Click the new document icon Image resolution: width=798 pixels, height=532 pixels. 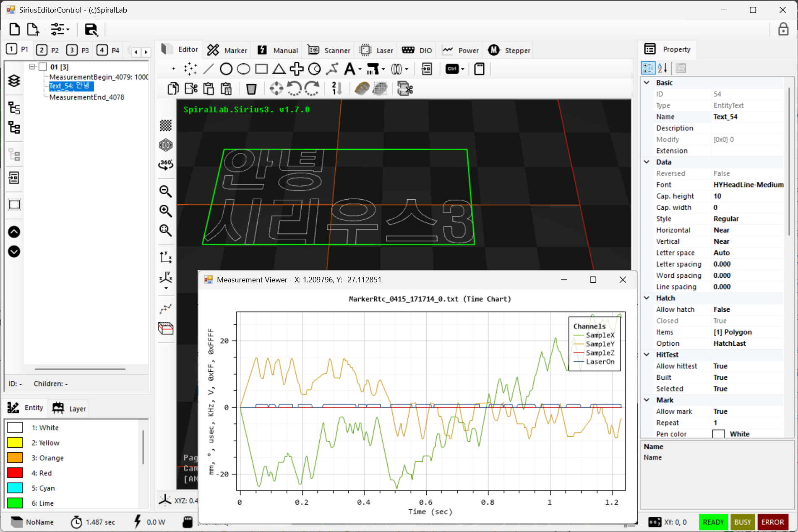click(x=15, y=29)
